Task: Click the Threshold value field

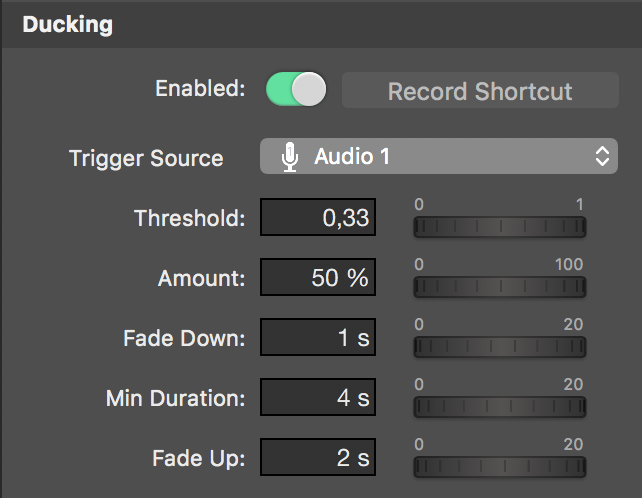Action: point(318,217)
